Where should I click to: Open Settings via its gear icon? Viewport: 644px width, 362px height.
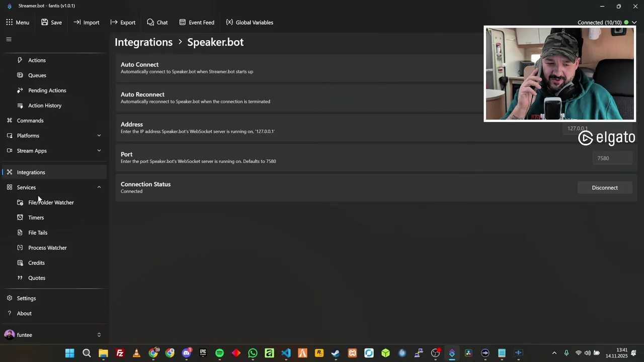pos(9,299)
